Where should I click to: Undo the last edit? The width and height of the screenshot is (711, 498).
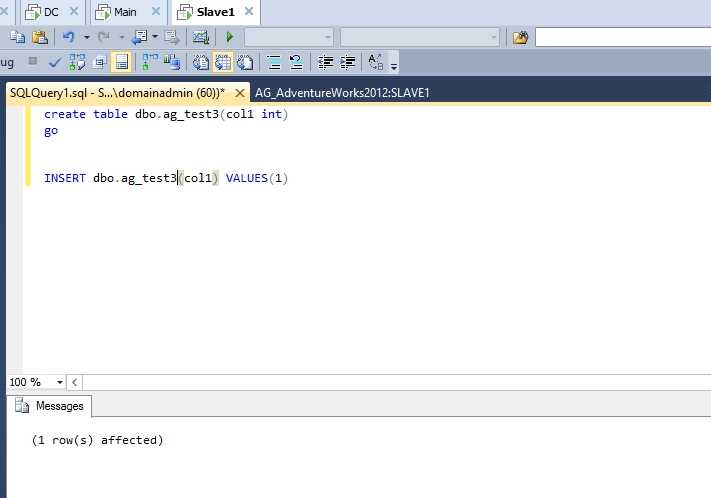(x=68, y=37)
